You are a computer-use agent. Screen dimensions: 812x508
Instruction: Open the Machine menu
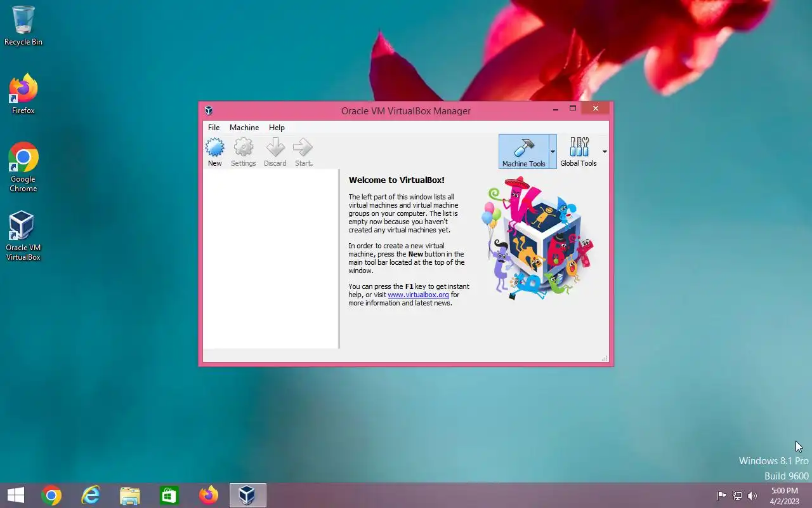tap(244, 128)
